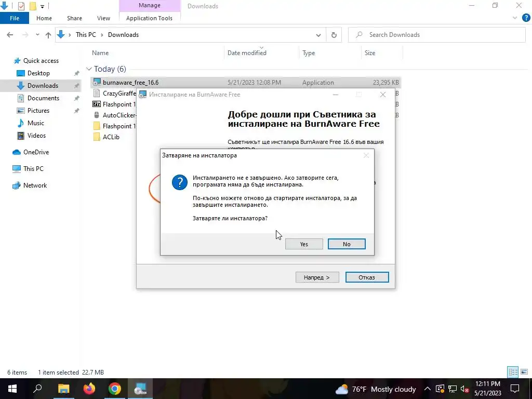Image resolution: width=532 pixels, height=399 pixels.
Task: Switch to details view layout icon
Action: (513, 372)
